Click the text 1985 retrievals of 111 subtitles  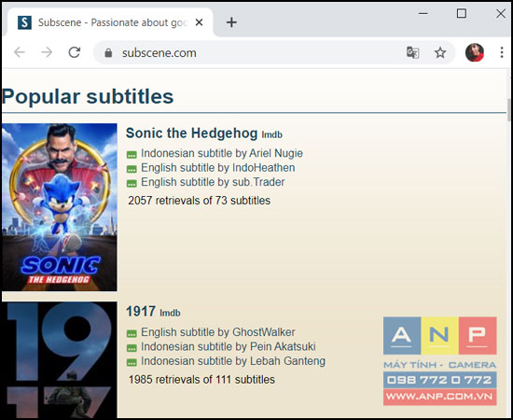pyautogui.click(x=201, y=380)
